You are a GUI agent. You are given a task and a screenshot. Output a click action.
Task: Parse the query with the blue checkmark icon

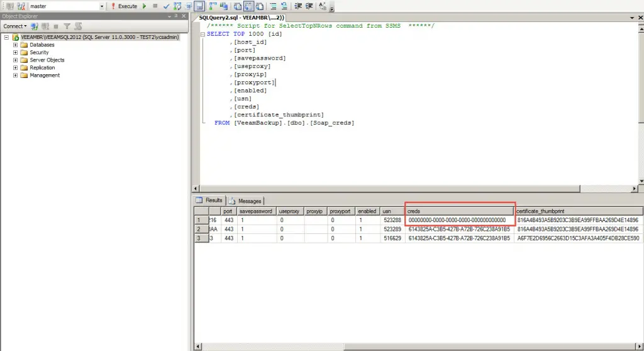[166, 6]
